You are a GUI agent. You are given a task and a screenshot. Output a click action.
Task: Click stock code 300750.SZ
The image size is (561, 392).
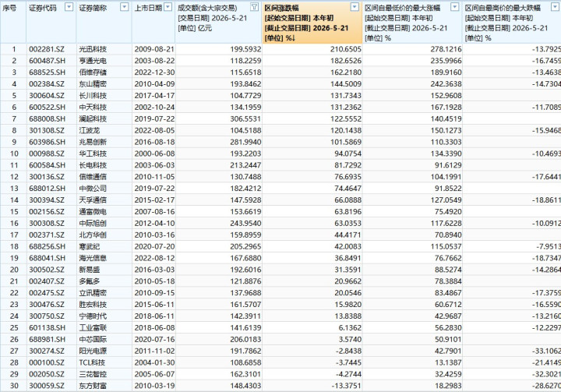point(47,316)
